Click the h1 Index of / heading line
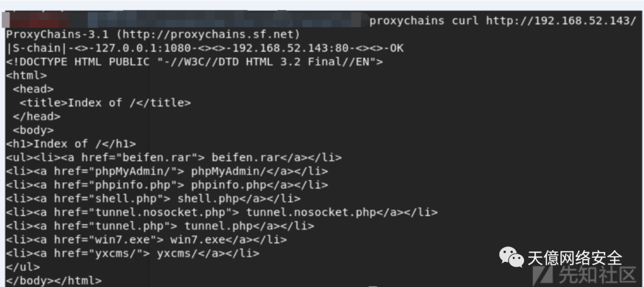Image resolution: width=644 pixels, height=287 pixels. 71,143
